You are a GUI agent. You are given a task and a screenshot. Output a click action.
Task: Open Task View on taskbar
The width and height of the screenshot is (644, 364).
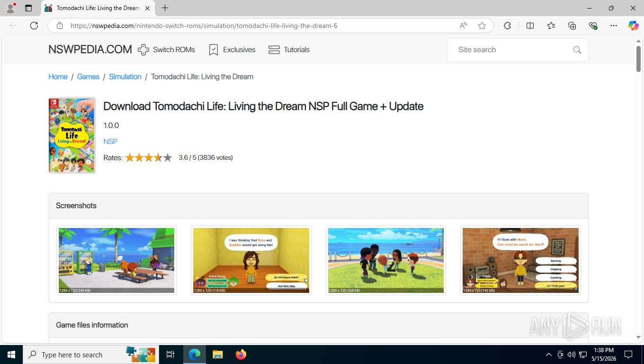point(170,355)
